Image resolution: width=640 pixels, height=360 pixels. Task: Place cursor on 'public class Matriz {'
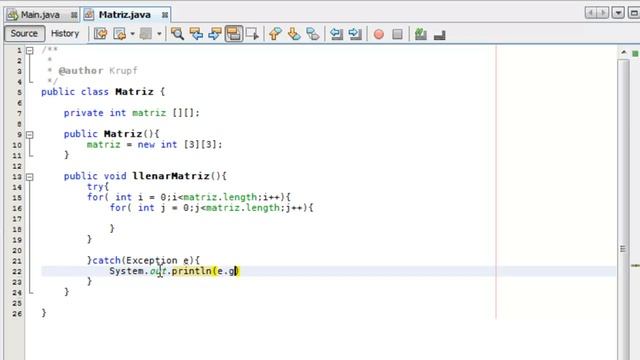coord(103,92)
